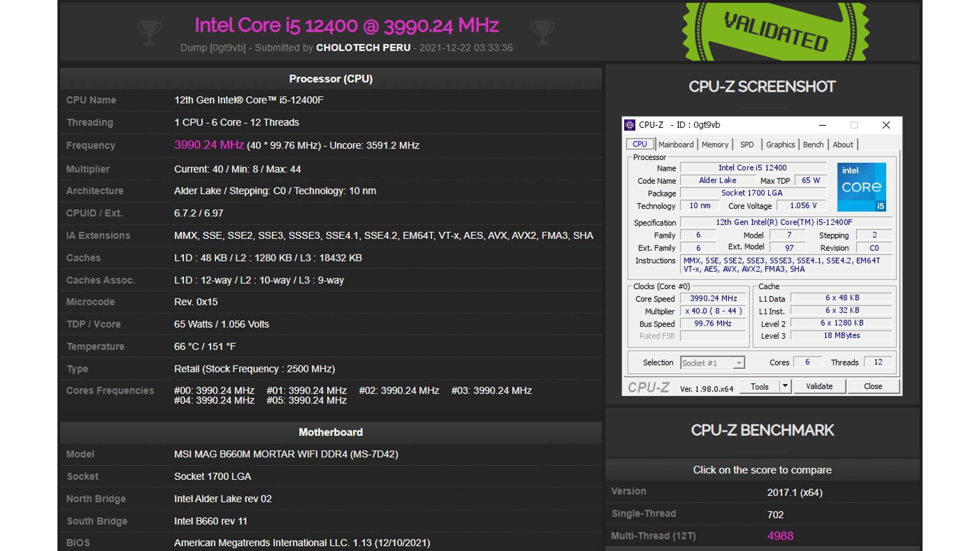Click the Intel Core i5 badge
The image size is (980, 551).
point(862,187)
